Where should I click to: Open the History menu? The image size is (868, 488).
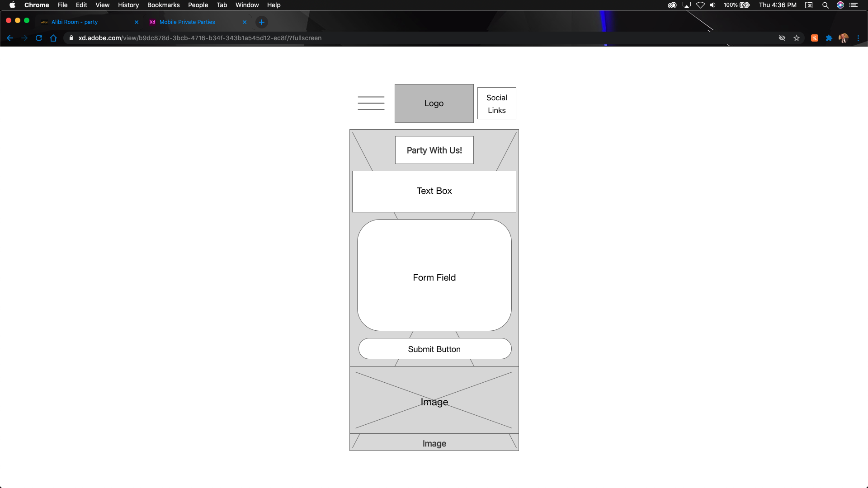click(x=128, y=5)
